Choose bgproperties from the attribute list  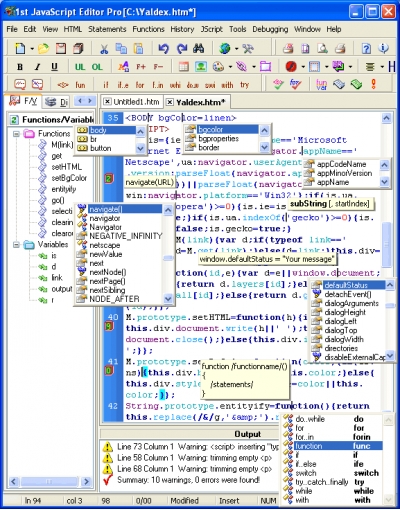[x=218, y=139]
